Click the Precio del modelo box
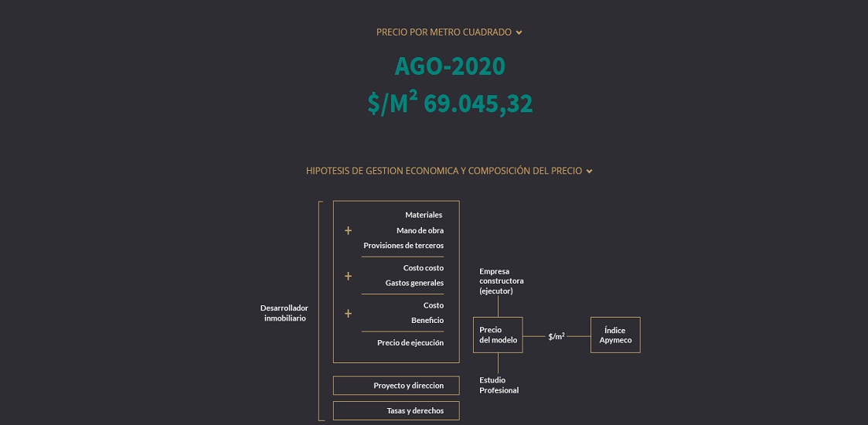This screenshot has height=425, width=868. (498, 335)
